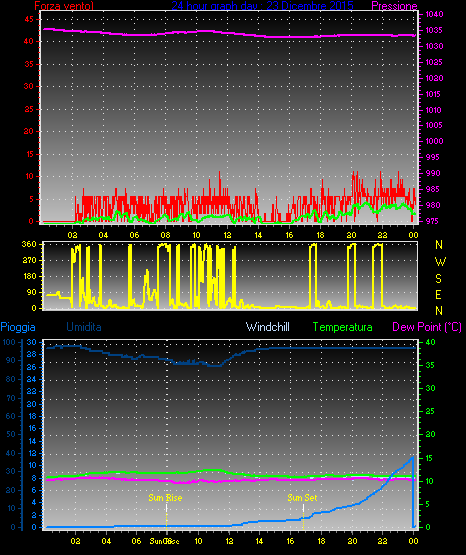The image size is (466, 555).
Task: Click the 20 hour tick on bottom graph
Action: tap(352, 541)
